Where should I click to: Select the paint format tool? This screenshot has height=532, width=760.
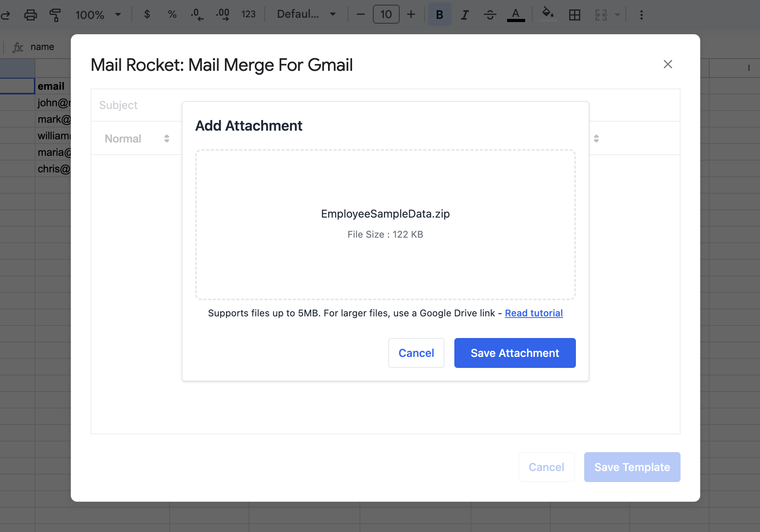(x=55, y=15)
